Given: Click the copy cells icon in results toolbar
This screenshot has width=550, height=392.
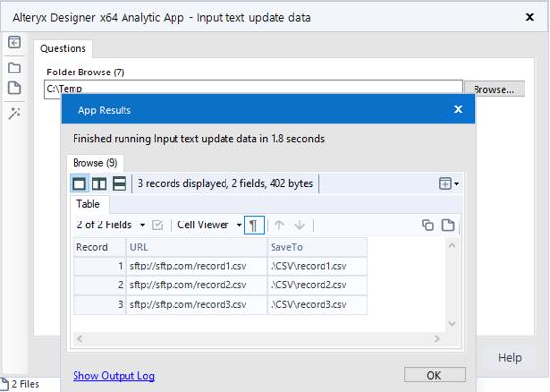Looking at the screenshot, I should 427,225.
